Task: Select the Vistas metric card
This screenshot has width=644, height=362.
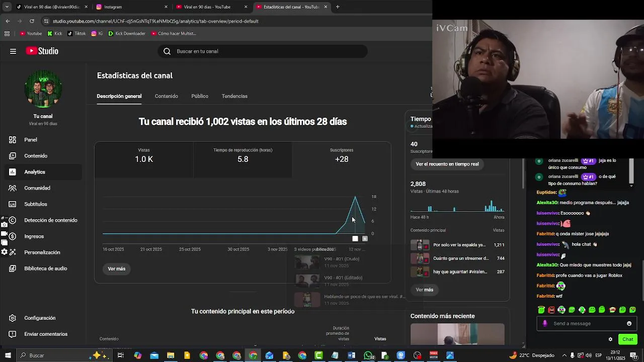Action: pyautogui.click(x=144, y=160)
